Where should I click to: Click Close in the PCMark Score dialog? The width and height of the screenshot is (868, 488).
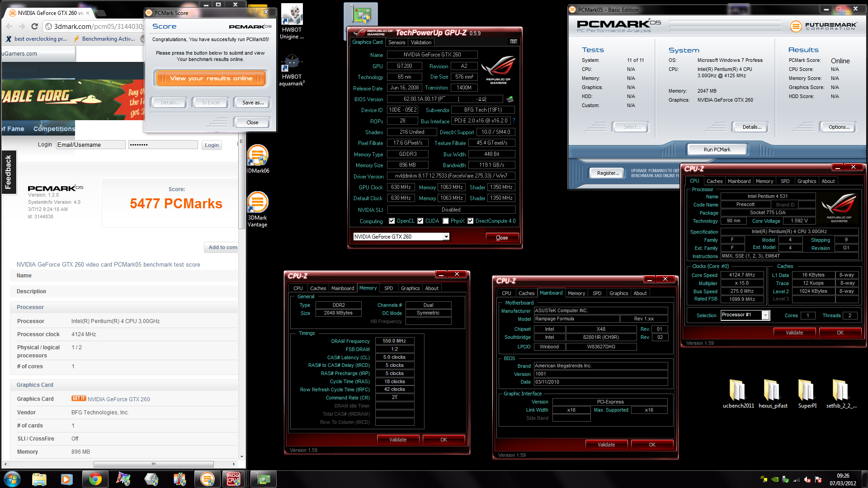click(x=252, y=122)
